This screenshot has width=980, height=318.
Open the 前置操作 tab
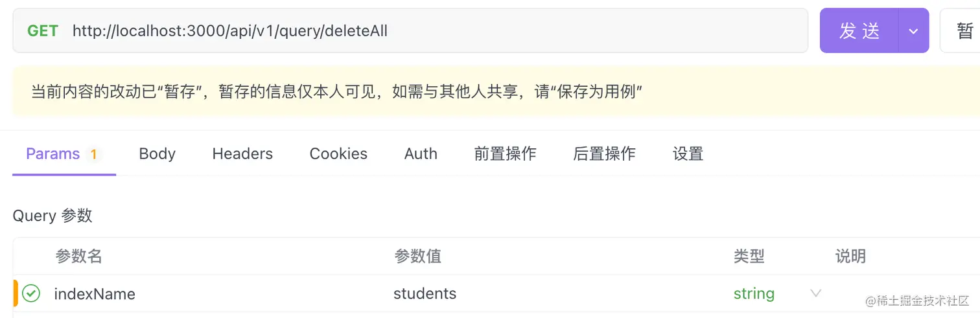505,153
